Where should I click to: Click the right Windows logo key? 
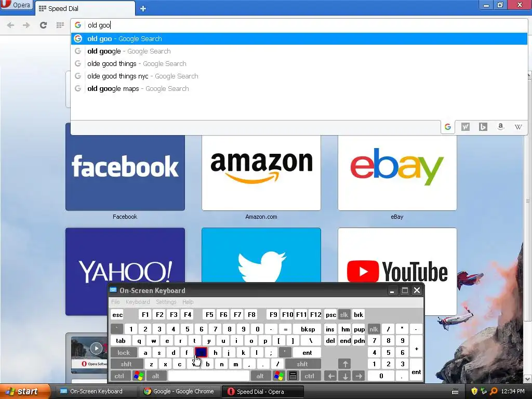tap(279, 376)
